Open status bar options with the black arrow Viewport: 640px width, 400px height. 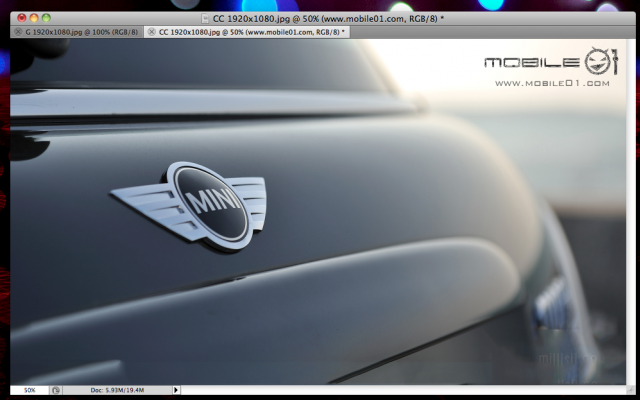[176, 390]
